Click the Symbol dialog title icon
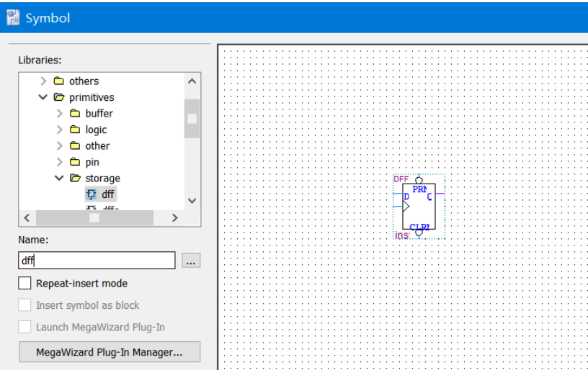 tap(13, 17)
